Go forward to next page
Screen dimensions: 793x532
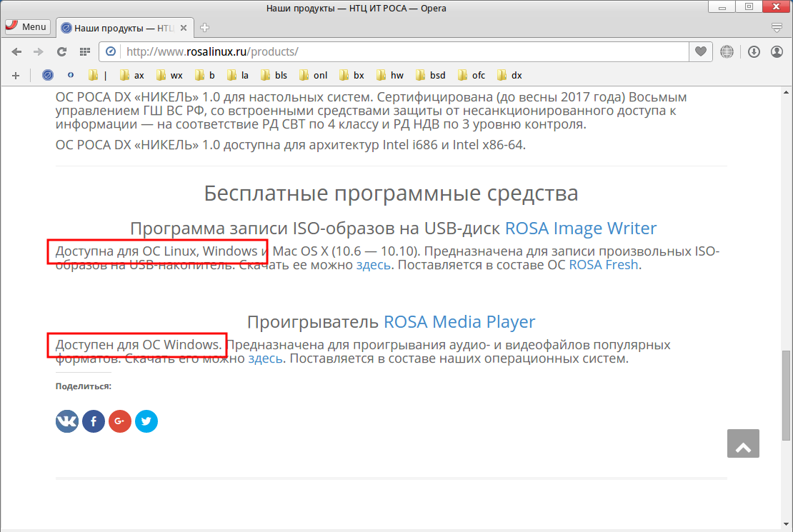coord(39,51)
